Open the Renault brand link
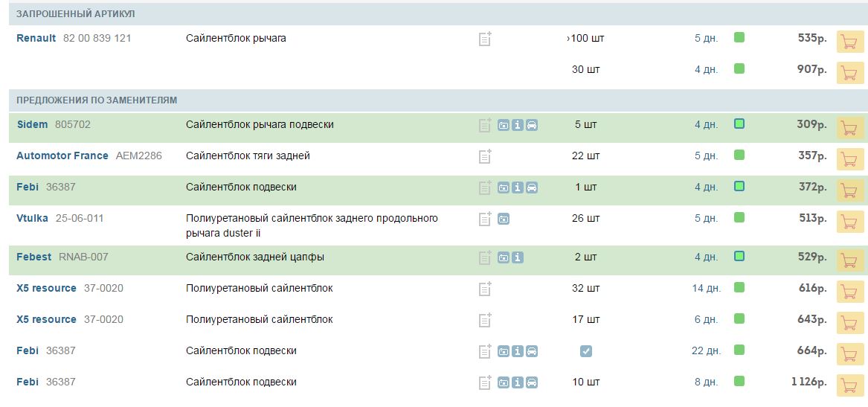 [x=36, y=39]
